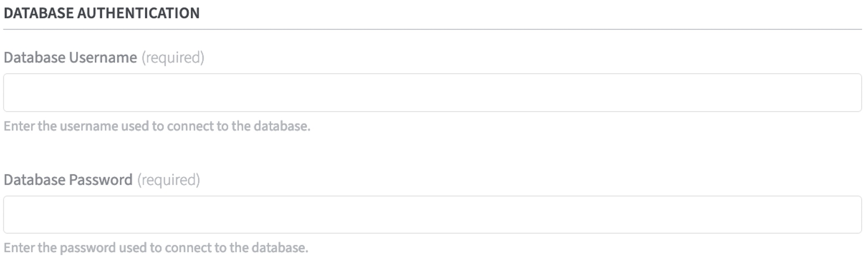This screenshot has height=266, width=868.
Task: Place cursor in the password entry box
Action: tap(432, 215)
